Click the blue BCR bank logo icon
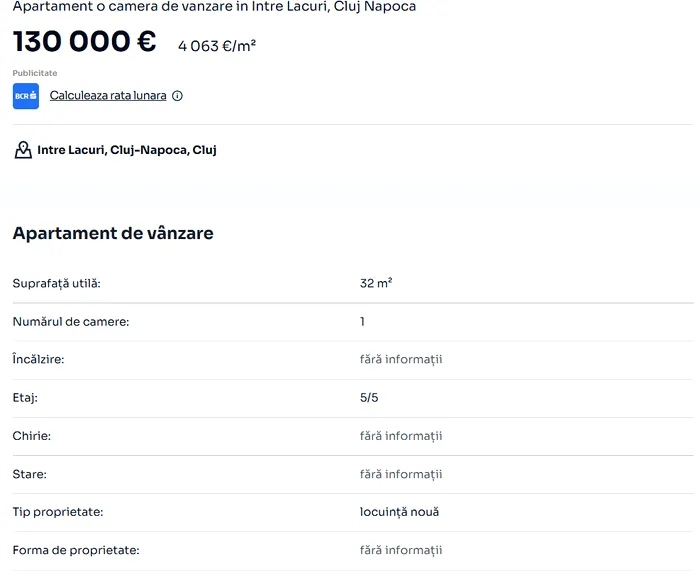The image size is (700, 579). coord(26,96)
